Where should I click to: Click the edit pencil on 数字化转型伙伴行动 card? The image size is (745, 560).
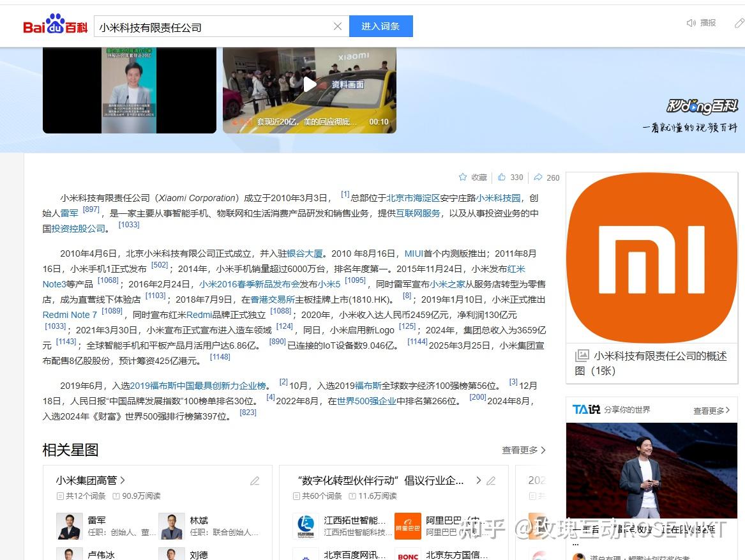click(x=492, y=480)
